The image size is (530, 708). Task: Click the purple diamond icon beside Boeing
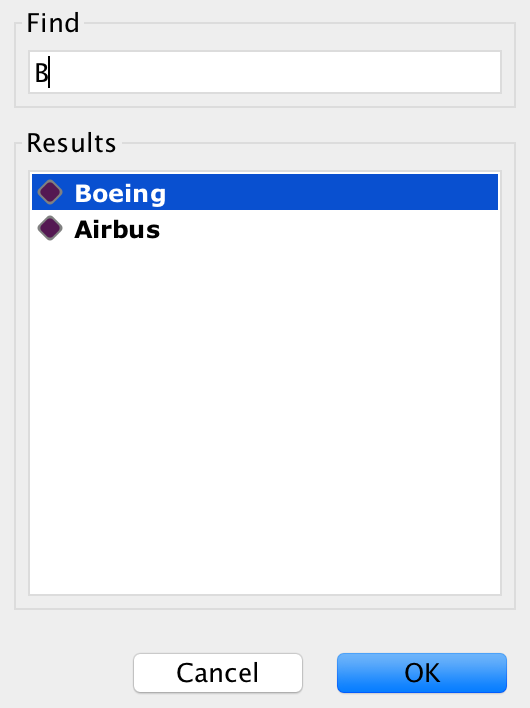click(50, 192)
